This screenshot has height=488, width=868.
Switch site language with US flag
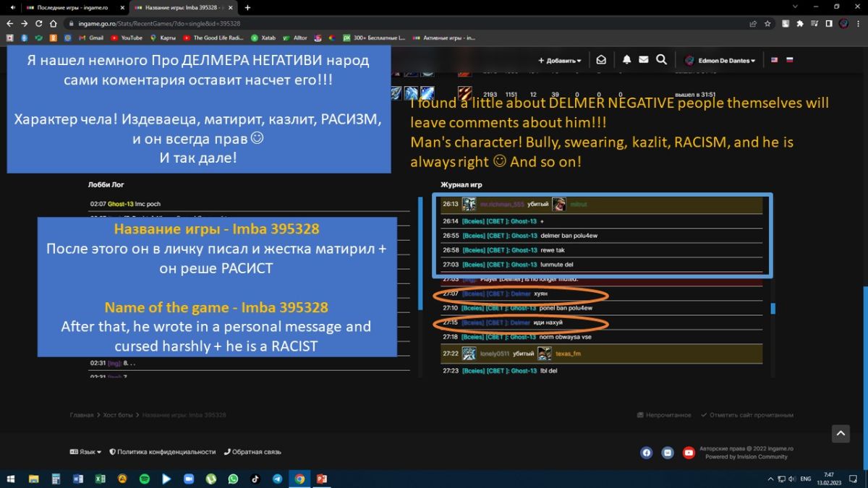(774, 60)
